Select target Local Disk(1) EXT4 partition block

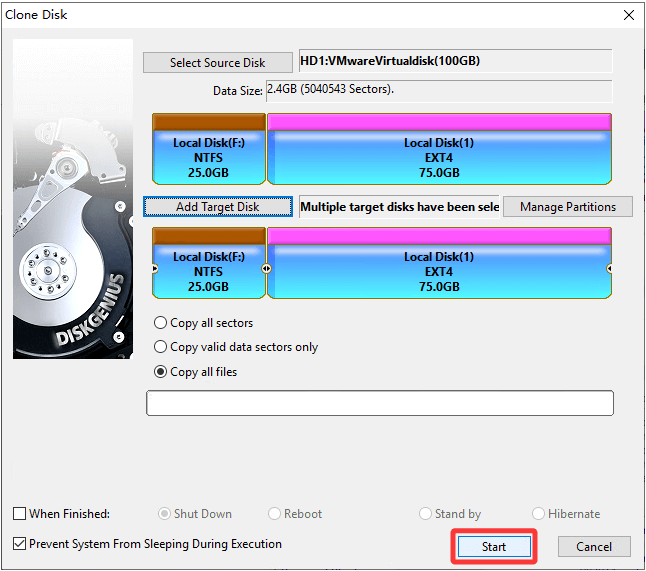coord(438,271)
